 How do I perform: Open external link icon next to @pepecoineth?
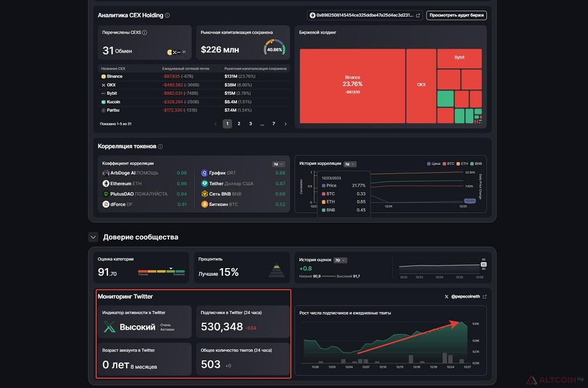pos(484,296)
